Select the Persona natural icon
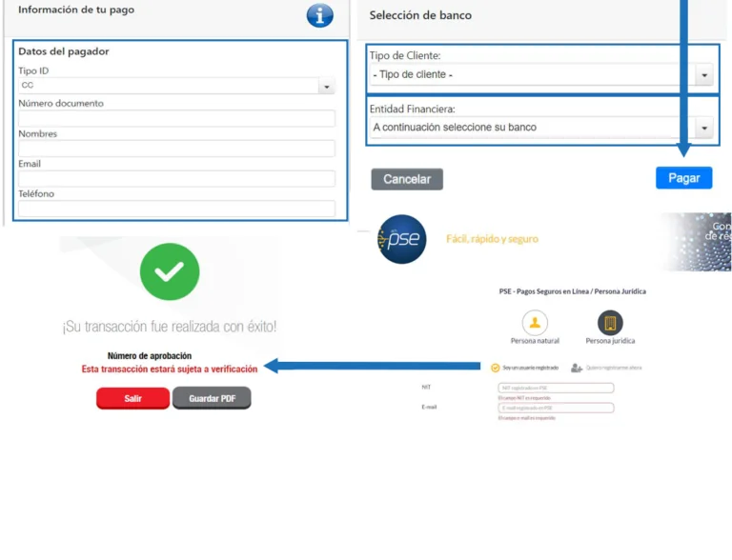Screen dimensions: 732x560 pos(535,323)
